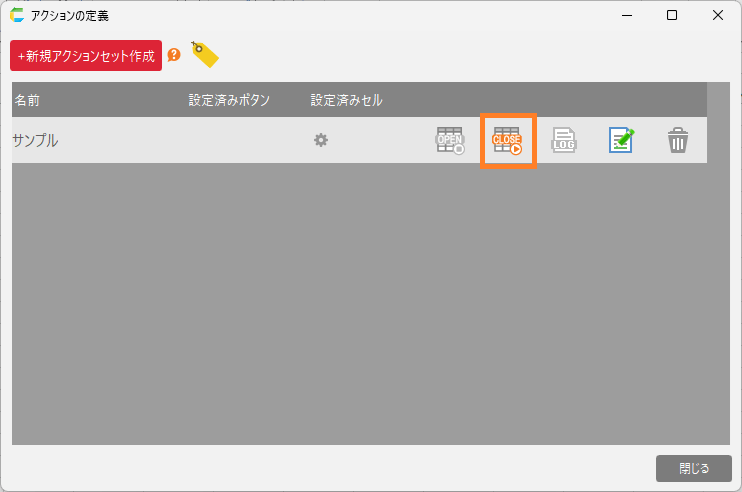Delete サンプル using the trash can icon

click(x=678, y=141)
